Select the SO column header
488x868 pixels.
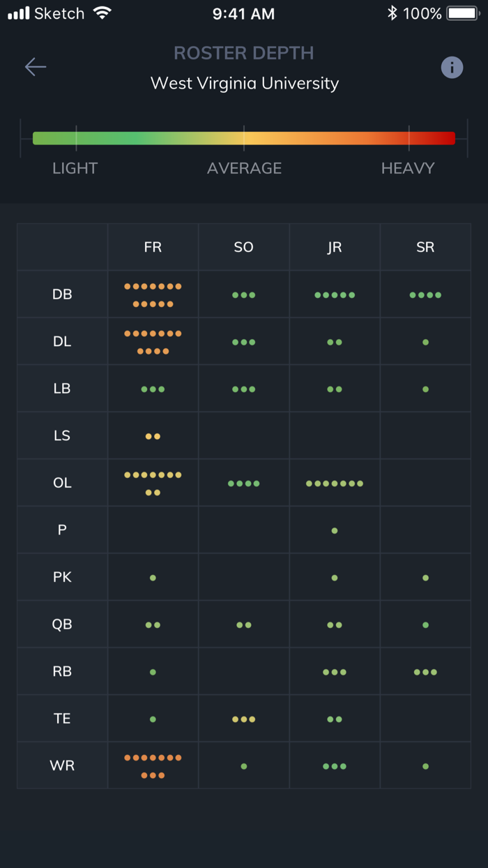tap(243, 247)
